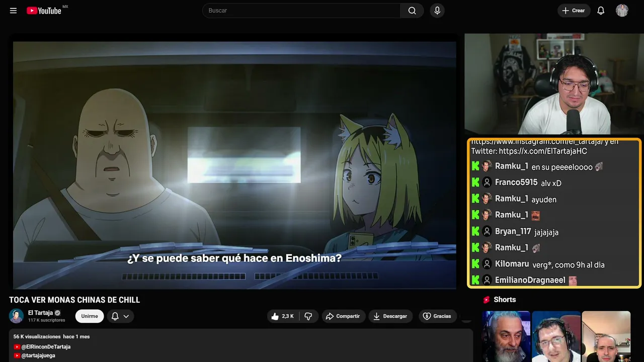Open El Tartaja's channel avatar

click(x=17, y=316)
